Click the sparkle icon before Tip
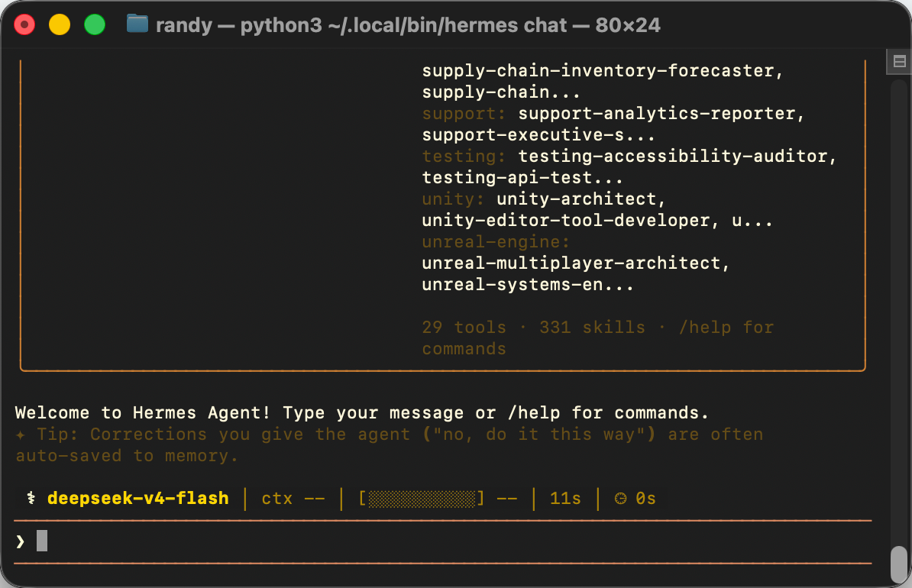The height and width of the screenshot is (588, 912). pos(21,435)
